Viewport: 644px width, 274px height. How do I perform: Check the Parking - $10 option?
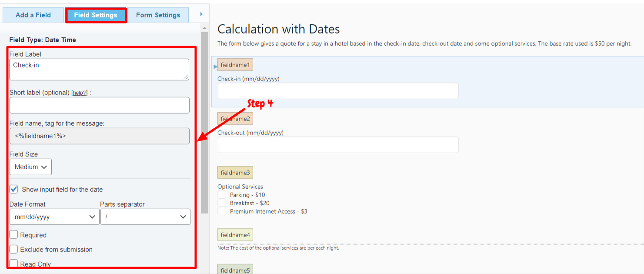click(222, 195)
